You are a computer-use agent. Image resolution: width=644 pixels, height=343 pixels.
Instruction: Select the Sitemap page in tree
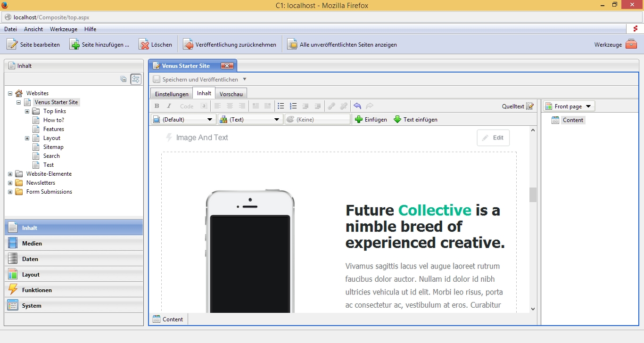(53, 147)
